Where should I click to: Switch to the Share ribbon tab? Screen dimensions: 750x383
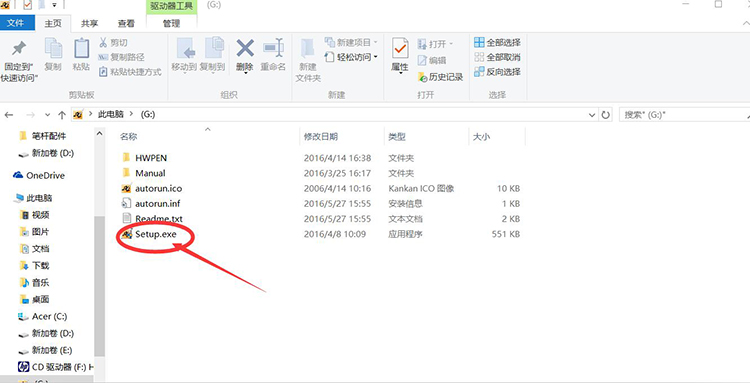(x=89, y=23)
